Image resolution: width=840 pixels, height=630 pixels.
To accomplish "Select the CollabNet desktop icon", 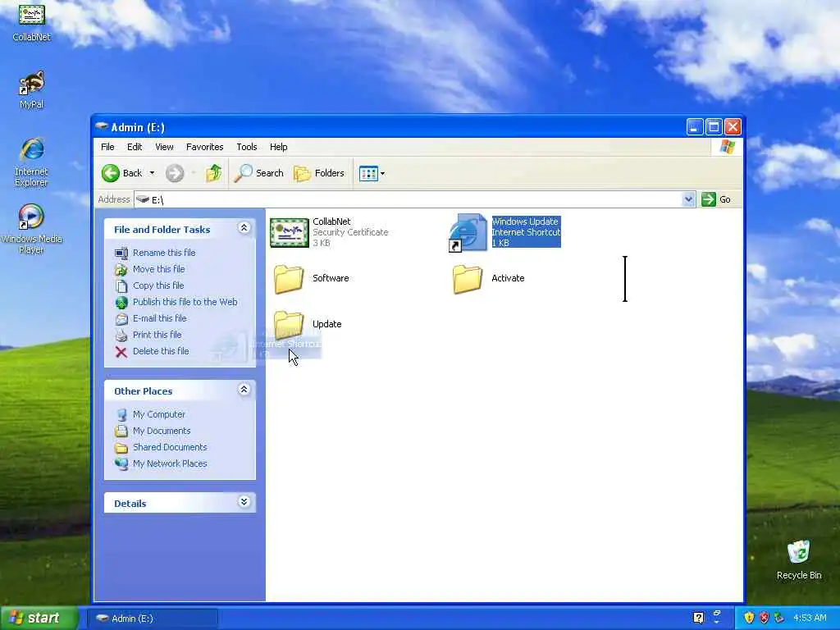I will click(x=32, y=22).
